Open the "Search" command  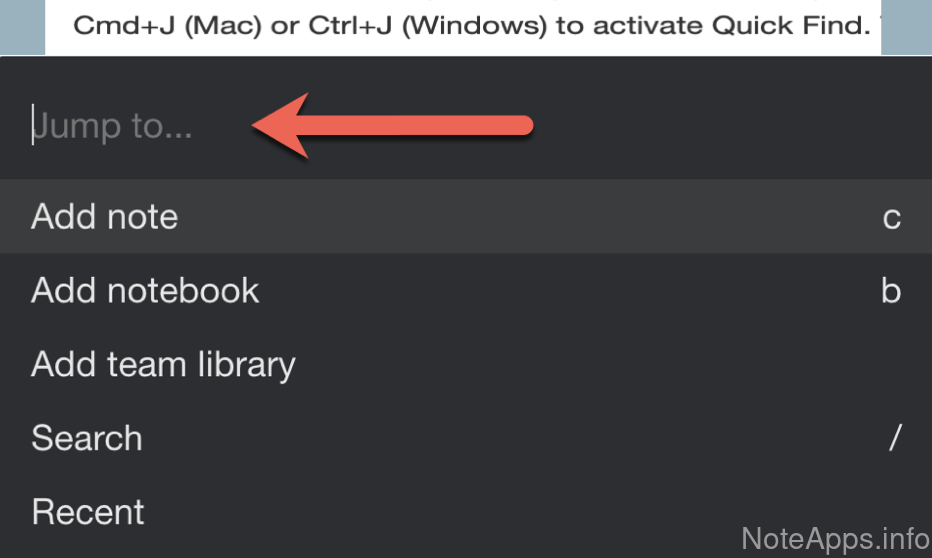(87, 438)
